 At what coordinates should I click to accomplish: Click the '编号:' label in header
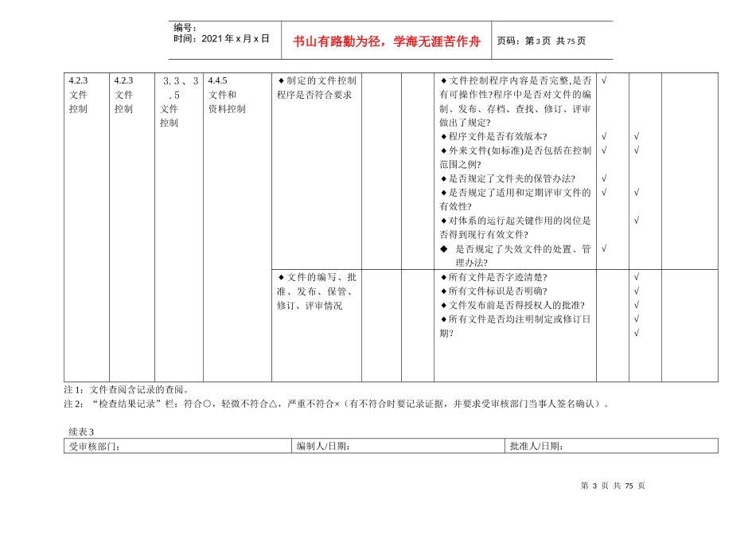[x=185, y=28]
